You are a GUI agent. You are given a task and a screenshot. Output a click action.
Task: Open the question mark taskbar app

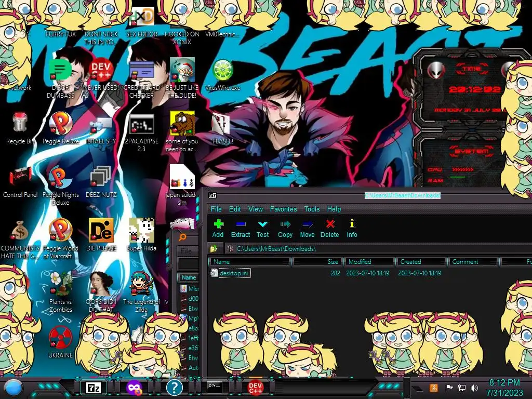(x=175, y=388)
